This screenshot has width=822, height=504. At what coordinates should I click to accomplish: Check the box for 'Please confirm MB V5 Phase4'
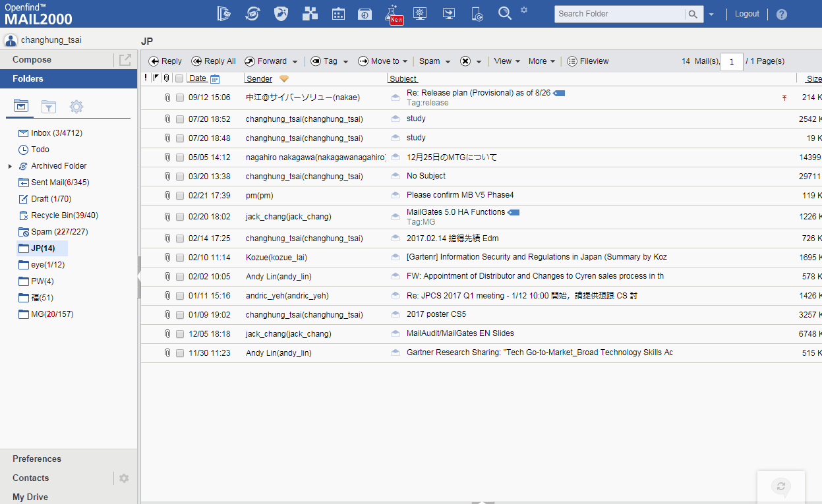180,196
